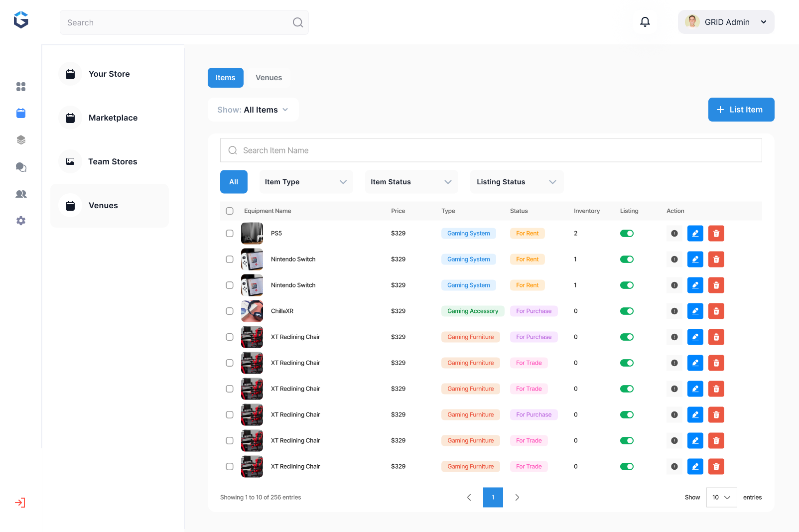
Task: Toggle off listing for PS5
Action: point(627,233)
